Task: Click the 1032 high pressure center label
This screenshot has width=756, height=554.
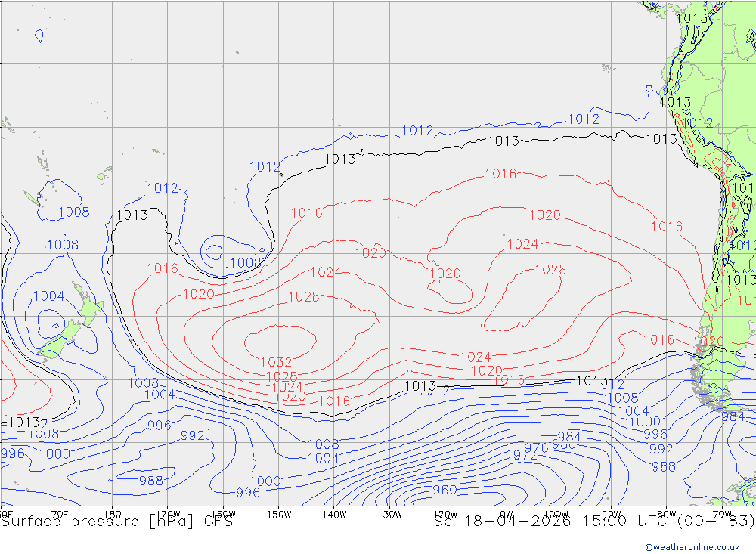Action: (276, 362)
